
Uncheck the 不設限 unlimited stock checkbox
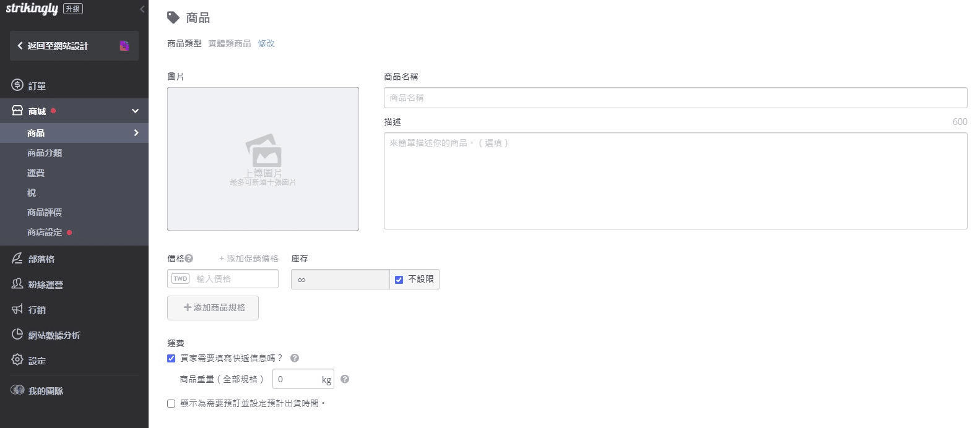point(399,280)
